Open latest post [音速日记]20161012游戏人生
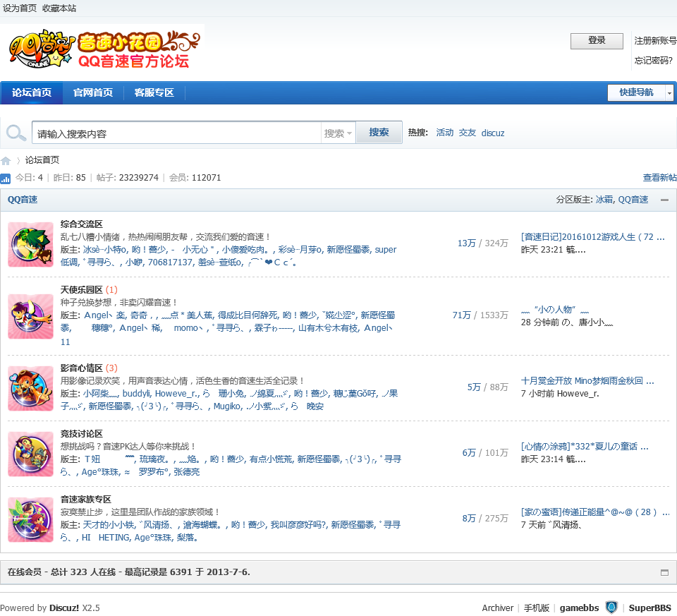Viewport: 677px width, 616px height. [x=592, y=236]
